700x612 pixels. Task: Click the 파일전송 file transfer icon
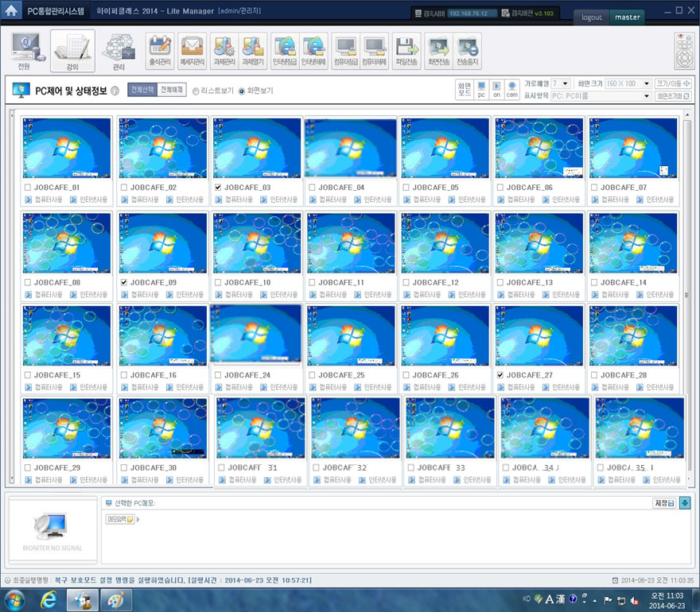pyautogui.click(x=406, y=50)
